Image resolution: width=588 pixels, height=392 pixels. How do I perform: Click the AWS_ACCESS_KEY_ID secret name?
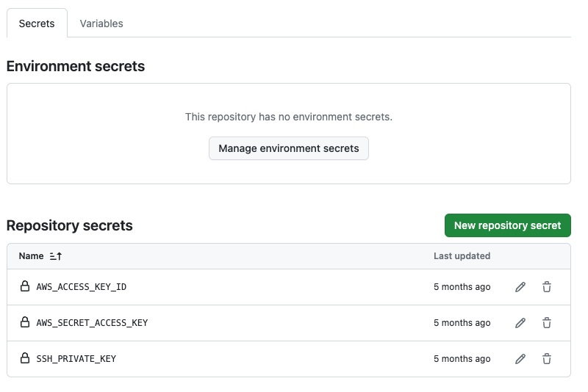click(x=82, y=287)
